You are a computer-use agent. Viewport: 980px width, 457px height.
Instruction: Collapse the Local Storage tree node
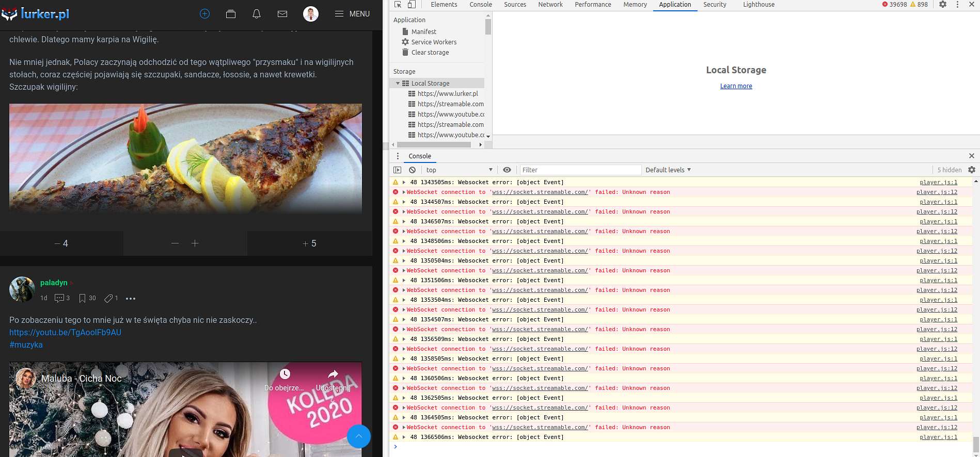click(398, 83)
